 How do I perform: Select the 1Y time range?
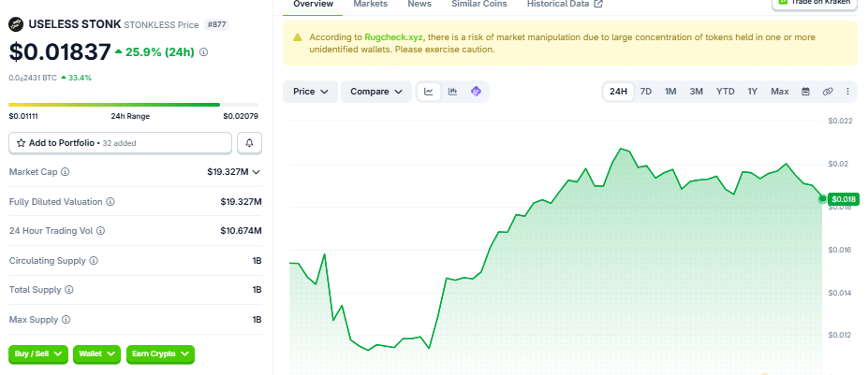(x=752, y=92)
